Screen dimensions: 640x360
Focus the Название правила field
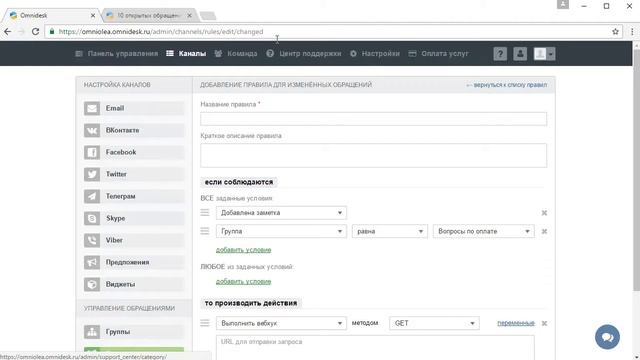point(373,119)
